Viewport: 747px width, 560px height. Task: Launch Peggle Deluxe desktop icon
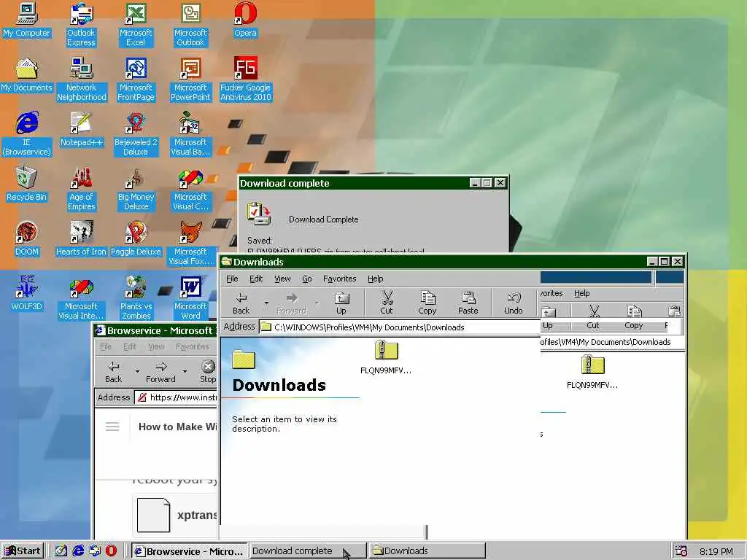136,239
